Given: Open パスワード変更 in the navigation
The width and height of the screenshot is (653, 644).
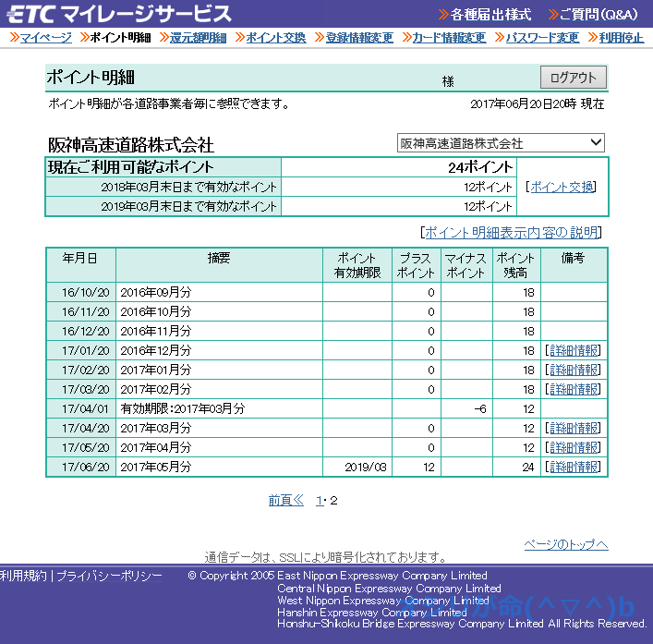Looking at the screenshot, I should pos(542,38).
